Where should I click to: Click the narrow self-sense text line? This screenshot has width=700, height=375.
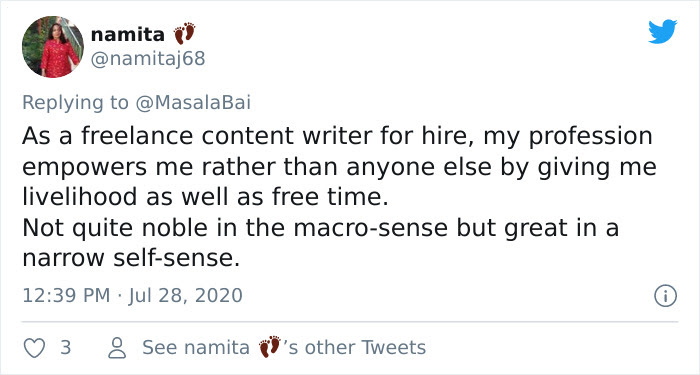click(131, 258)
